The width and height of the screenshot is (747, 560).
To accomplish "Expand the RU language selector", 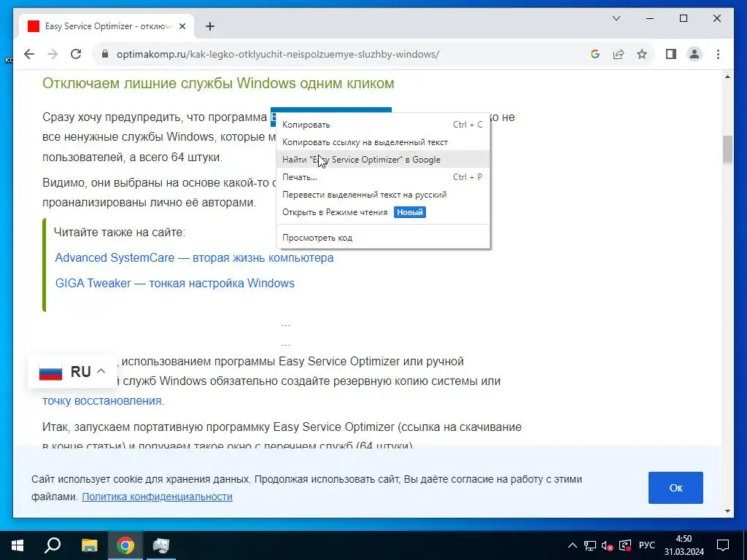I will [72, 371].
